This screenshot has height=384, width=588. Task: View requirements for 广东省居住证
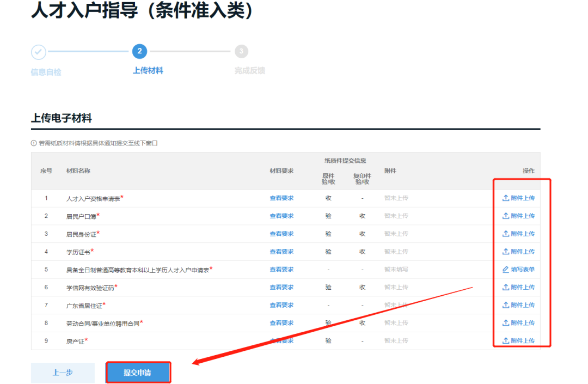[281, 305]
